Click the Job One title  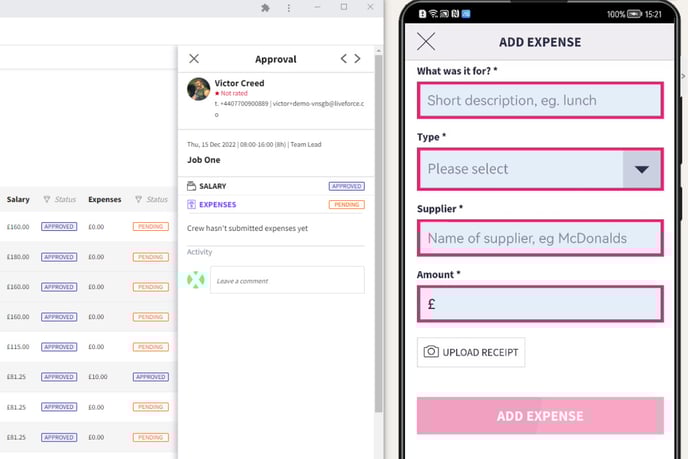(x=204, y=160)
